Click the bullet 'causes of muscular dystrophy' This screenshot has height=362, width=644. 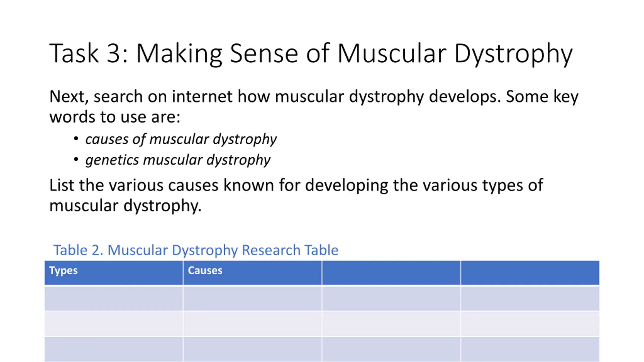point(181,139)
